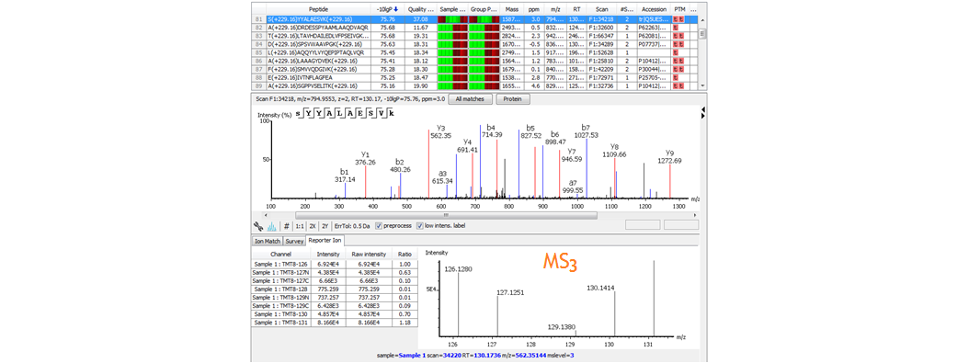
Task: Click accession P62263 in row 82
Action: (653, 28)
